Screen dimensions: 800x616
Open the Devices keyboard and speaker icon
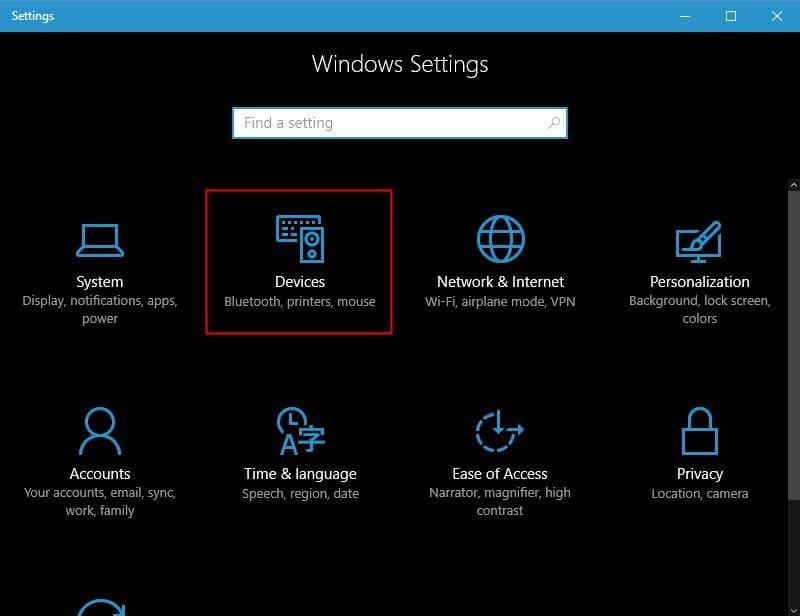click(300, 239)
